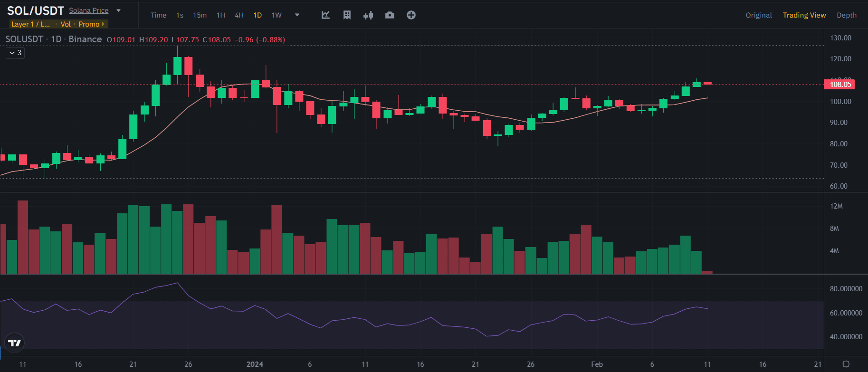The height and width of the screenshot is (372, 868).
Task: Click the plus circle icon in toolbar
Action: [x=411, y=15]
